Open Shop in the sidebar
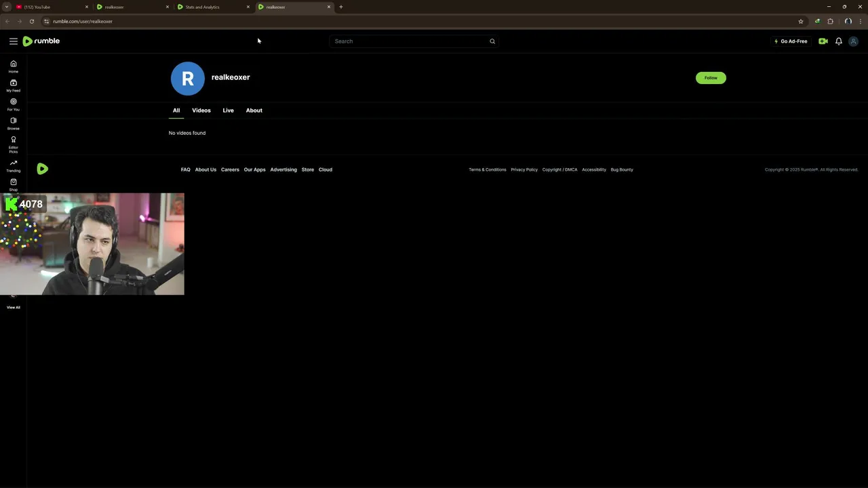Viewport: 868px width, 488px height. coord(13,184)
